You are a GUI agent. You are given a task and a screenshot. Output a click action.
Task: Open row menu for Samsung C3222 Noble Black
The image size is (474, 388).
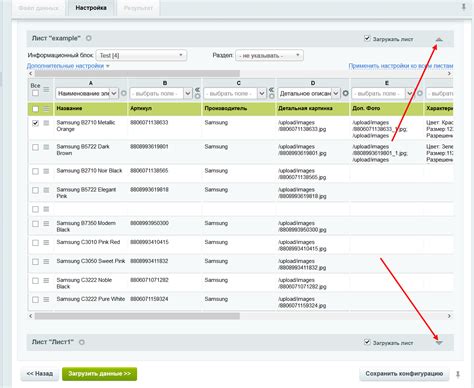46,281
